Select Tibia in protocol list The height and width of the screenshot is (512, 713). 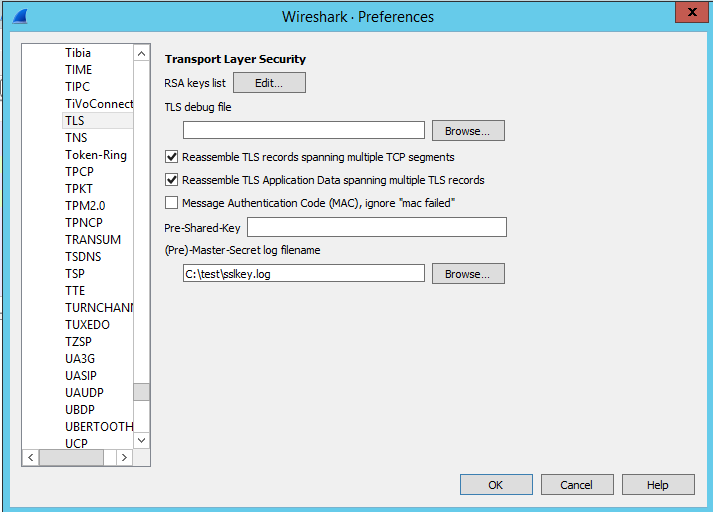click(78, 53)
